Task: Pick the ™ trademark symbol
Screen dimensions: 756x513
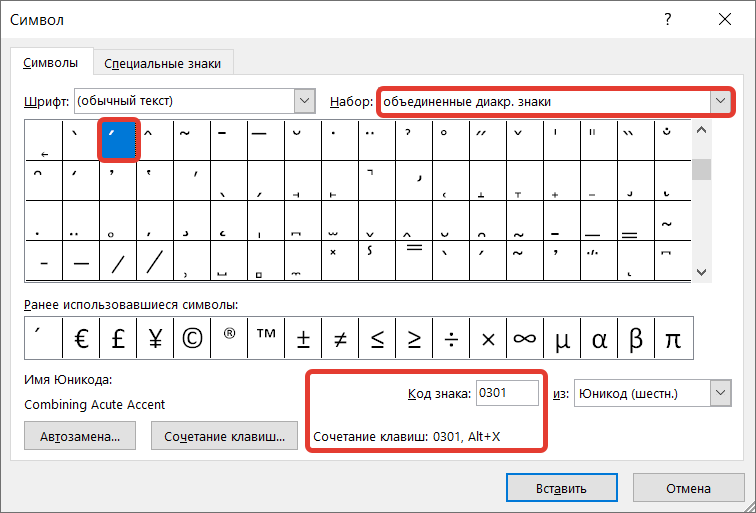Action: click(x=266, y=338)
